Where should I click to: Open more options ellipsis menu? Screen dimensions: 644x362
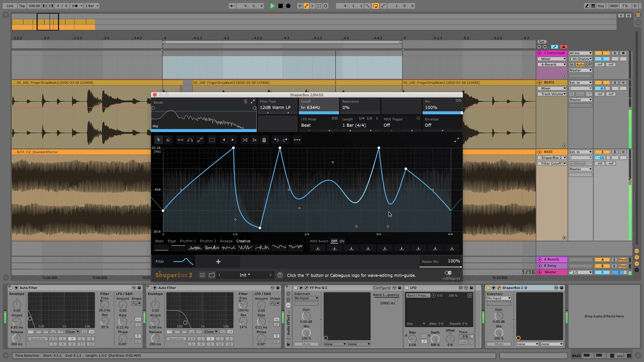pos(297,140)
